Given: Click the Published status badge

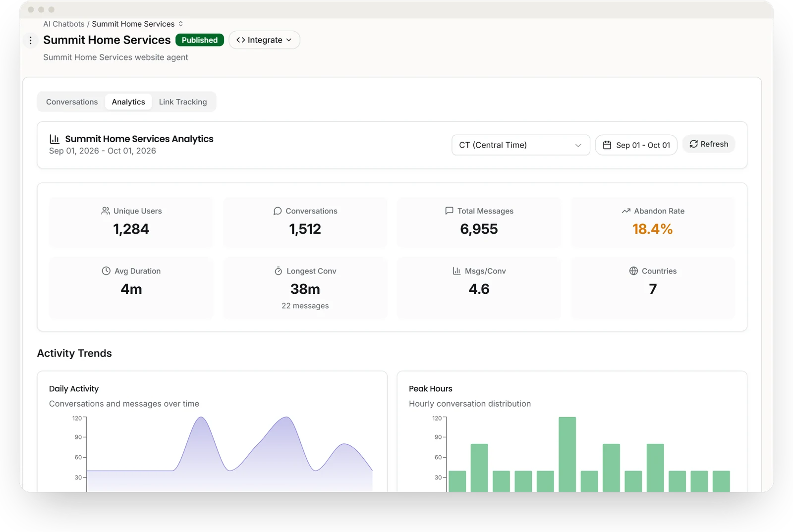Looking at the screenshot, I should point(200,40).
